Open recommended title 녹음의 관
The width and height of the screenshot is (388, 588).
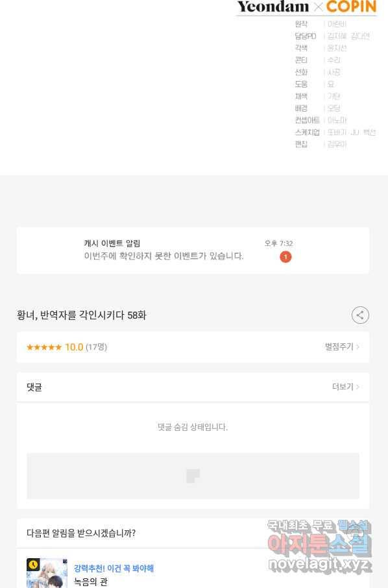click(90, 582)
